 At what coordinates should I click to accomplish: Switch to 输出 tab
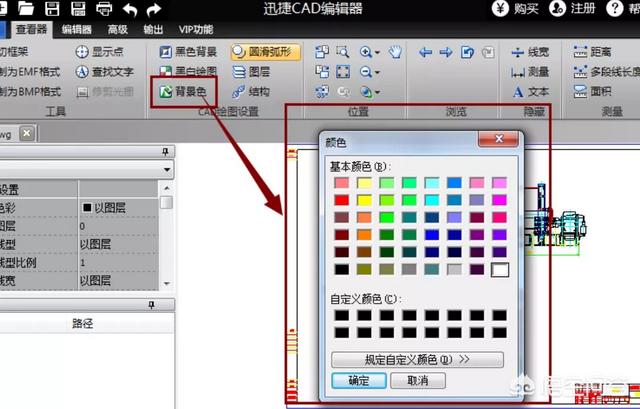[153, 29]
